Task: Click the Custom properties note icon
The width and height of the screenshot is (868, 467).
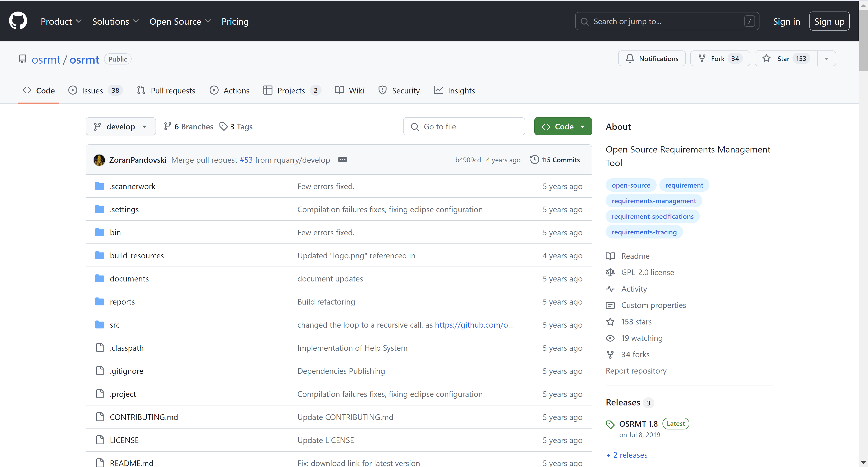Action: (x=610, y=305)
